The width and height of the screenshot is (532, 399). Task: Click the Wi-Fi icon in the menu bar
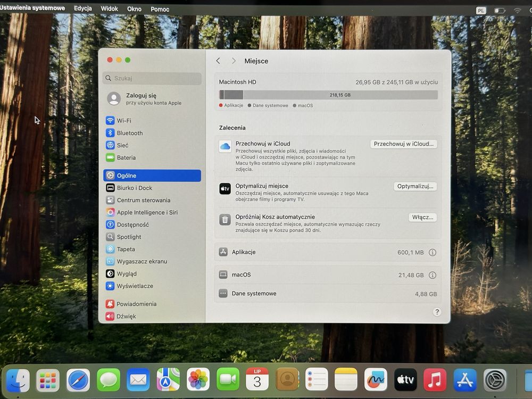click(517, 11)
